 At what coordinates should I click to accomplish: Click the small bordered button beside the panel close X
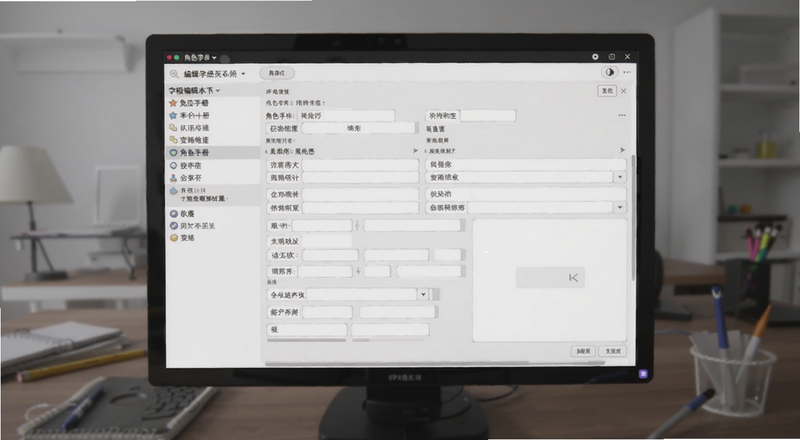607,91
